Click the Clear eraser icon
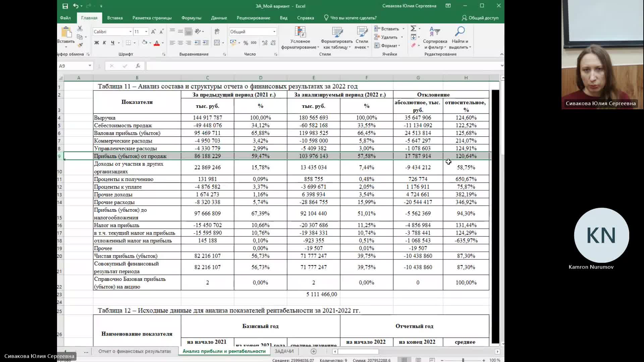The width and height of the screenshot is (644, 362). coord(414,45)
